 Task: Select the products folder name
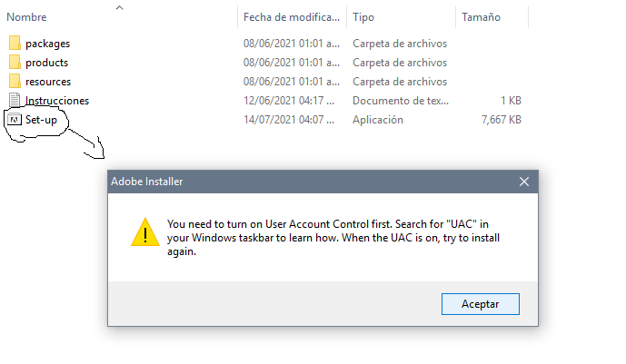[46, 63]
